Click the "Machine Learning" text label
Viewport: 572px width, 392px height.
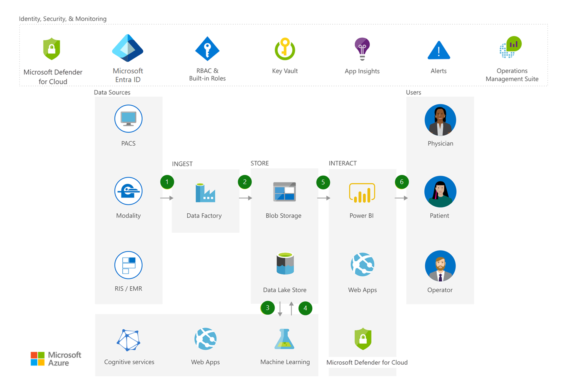[x=285, y=362]
